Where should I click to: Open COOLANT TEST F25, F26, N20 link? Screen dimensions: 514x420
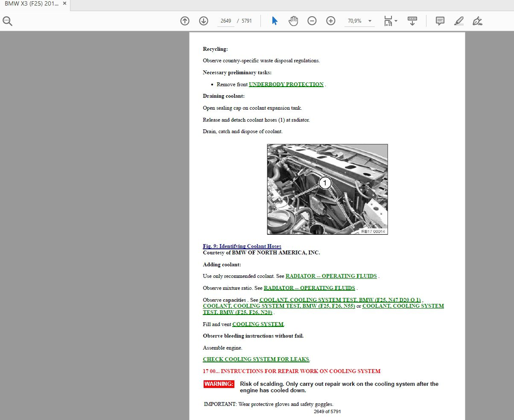403,306
